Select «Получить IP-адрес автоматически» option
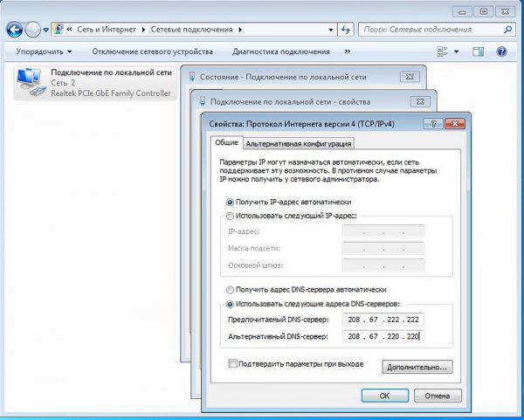 point(289,203)
